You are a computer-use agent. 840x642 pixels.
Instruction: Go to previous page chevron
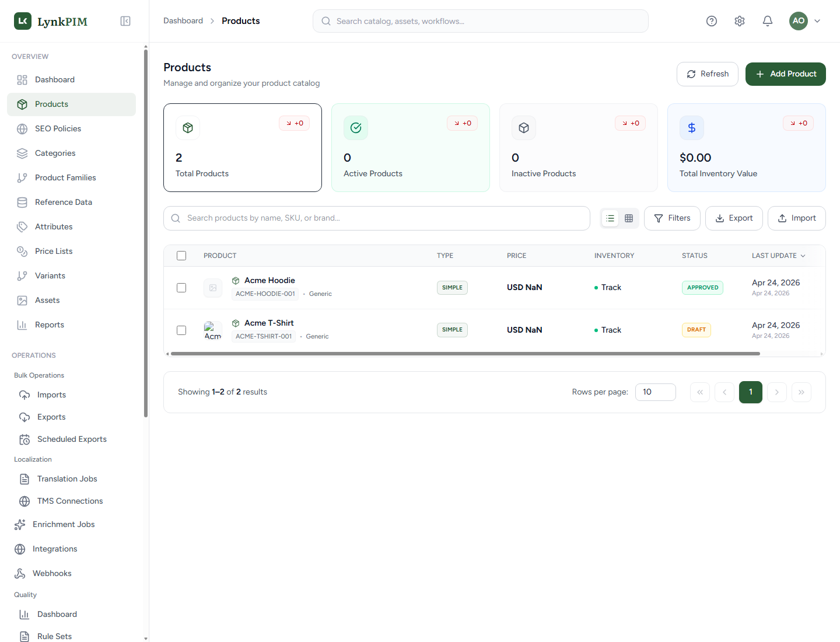[724, 392]
